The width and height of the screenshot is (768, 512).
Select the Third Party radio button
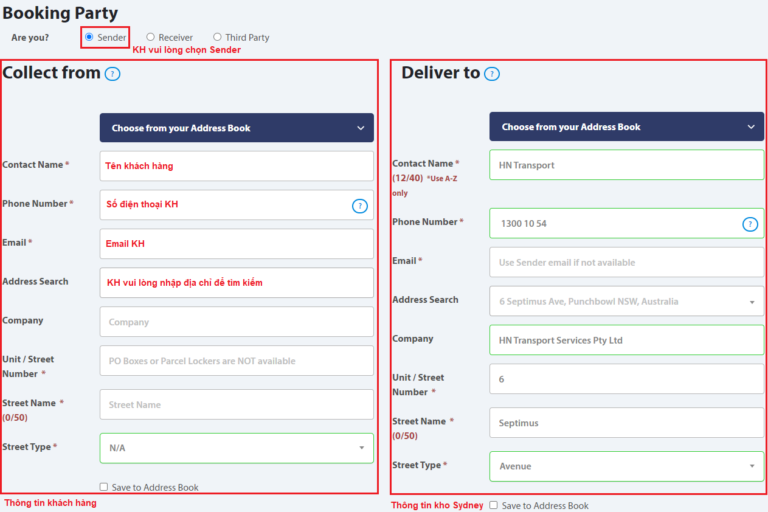click(x=217, y=37)
